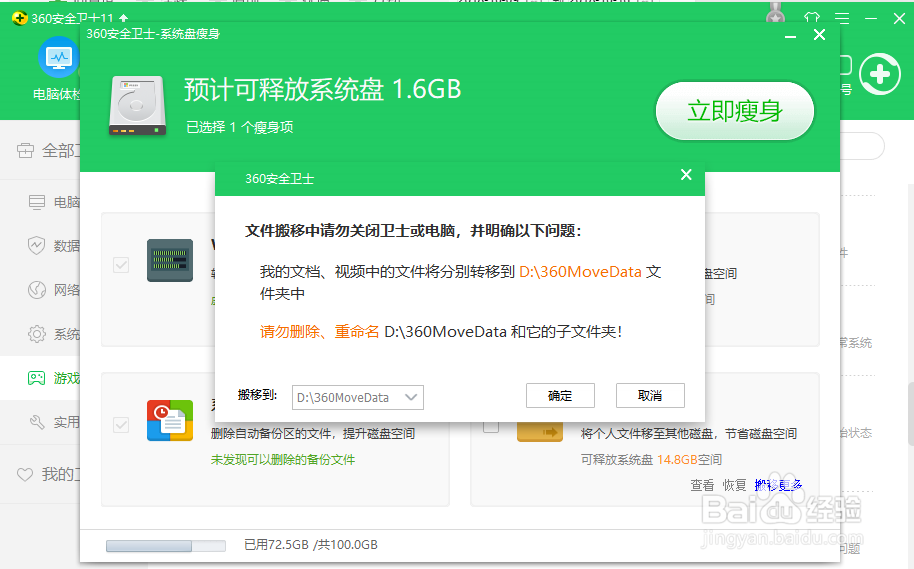Screen dimensions: 914x569
Task: Click the backup files colorful icon
Action: (x=170, y=420)
